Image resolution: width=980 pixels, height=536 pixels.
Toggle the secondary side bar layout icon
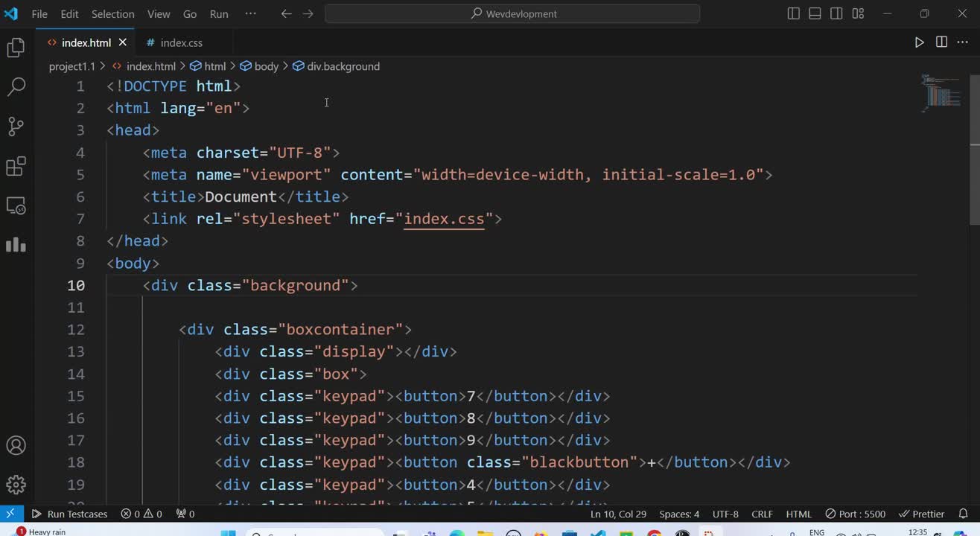pyautogui.click(x=836, y=13)
